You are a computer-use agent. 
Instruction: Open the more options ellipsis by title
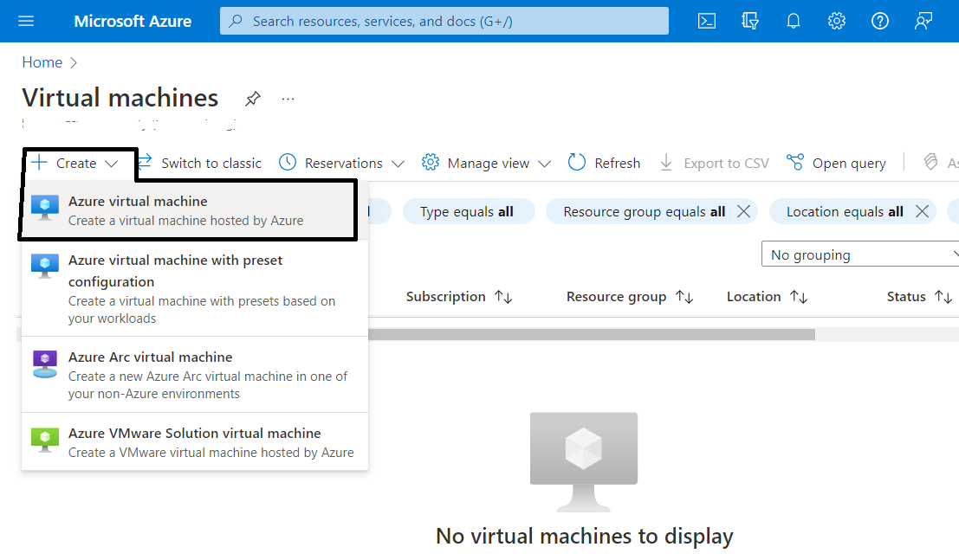pyautogui.click(x=288, y=99)
